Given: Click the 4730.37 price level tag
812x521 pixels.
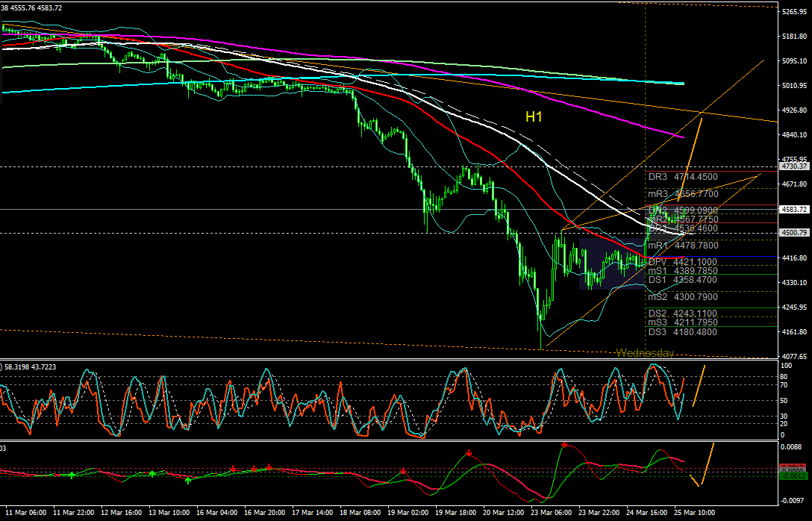Looking at the screenshot, I should 794,166.
